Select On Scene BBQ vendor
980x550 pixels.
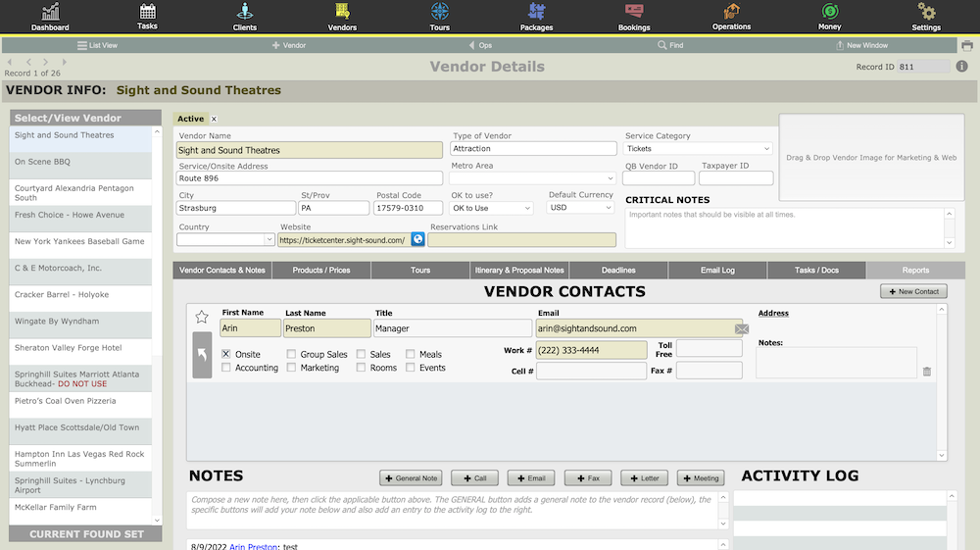coord(80,166)
